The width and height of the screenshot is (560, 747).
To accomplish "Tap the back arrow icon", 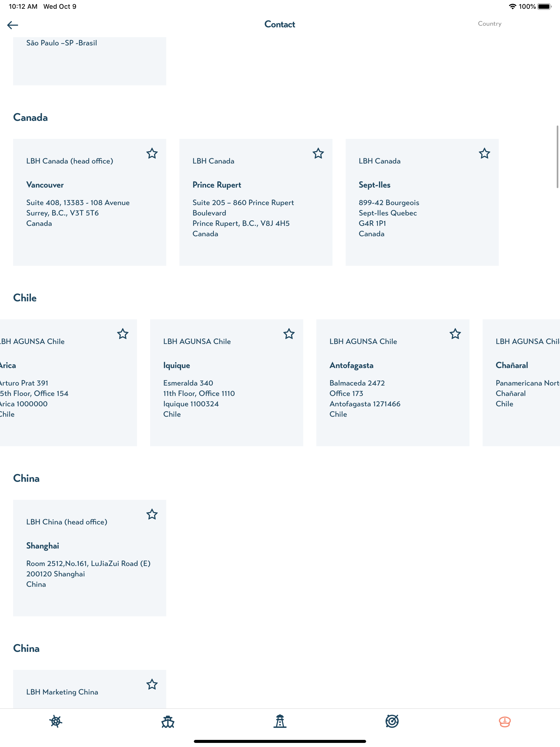I will click(x=13, y=25).
